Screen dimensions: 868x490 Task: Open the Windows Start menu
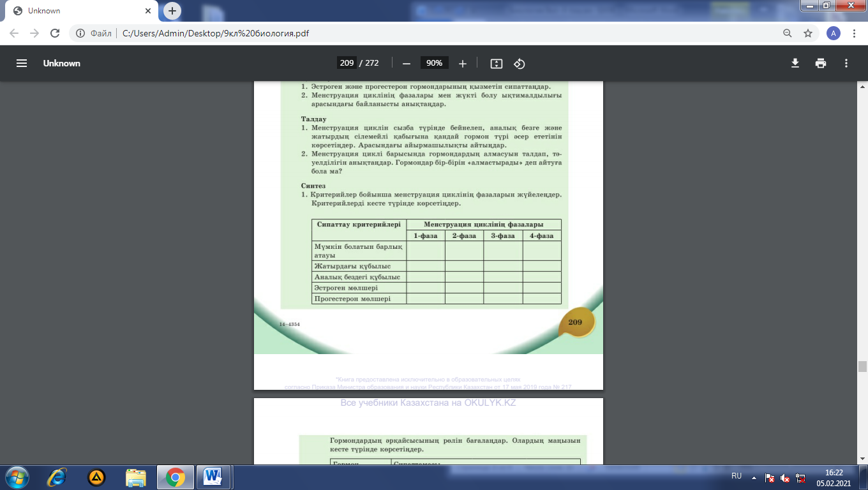17,477
